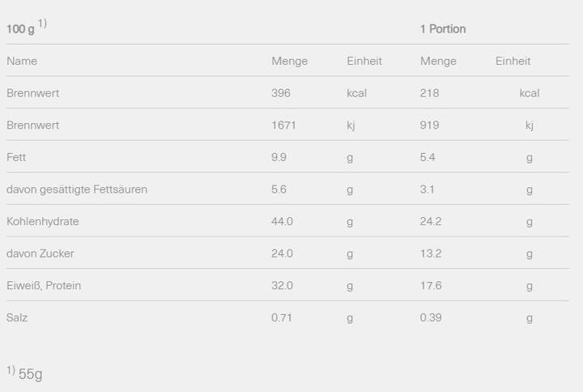Select the 17.6 protein portion value
This screenshot has height=392, width=583.
click(430, 285)
